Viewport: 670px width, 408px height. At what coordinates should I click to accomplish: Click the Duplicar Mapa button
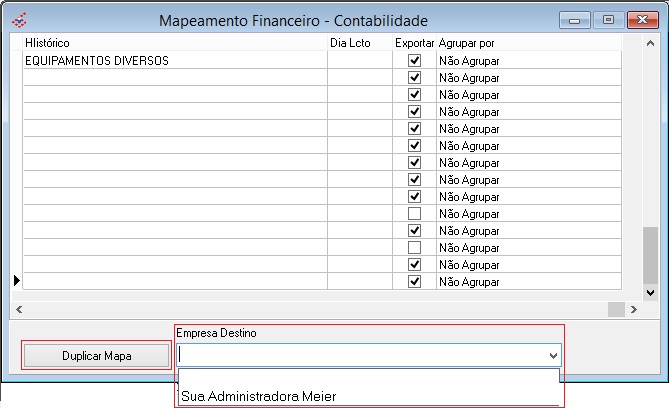tap(97, 355)
